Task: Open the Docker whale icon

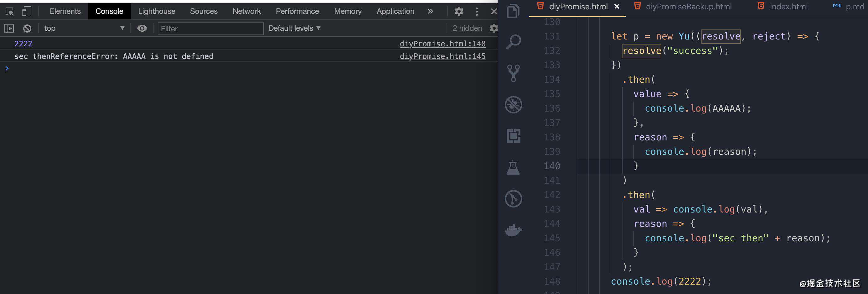Action: (514, 230)
